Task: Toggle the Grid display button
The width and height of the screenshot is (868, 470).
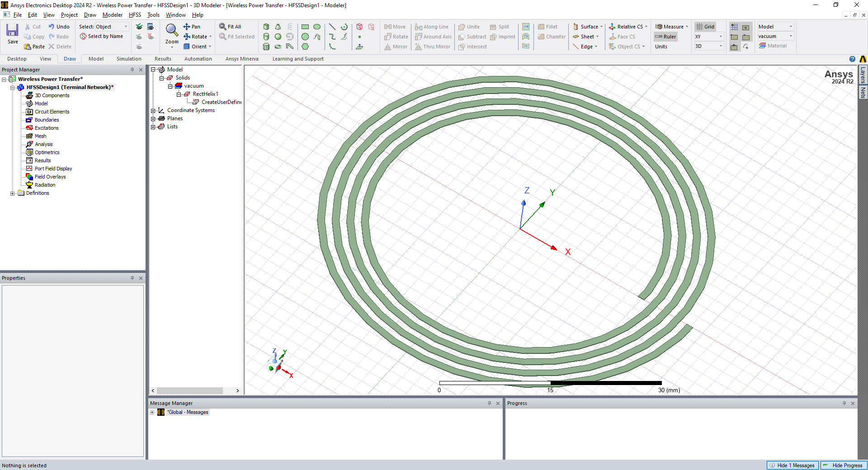Action: point(705,27)
